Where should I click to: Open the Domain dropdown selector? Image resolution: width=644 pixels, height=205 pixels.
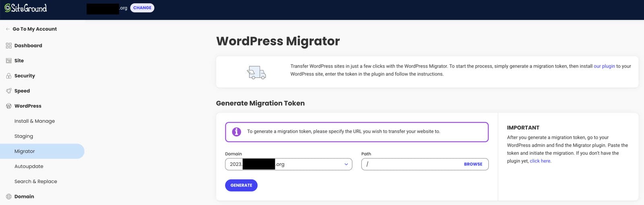[289, 164]
